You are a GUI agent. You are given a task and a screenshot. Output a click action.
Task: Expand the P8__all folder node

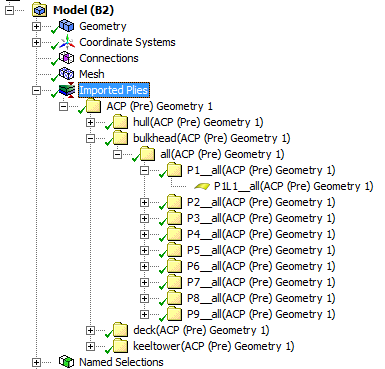click(144, 298)
